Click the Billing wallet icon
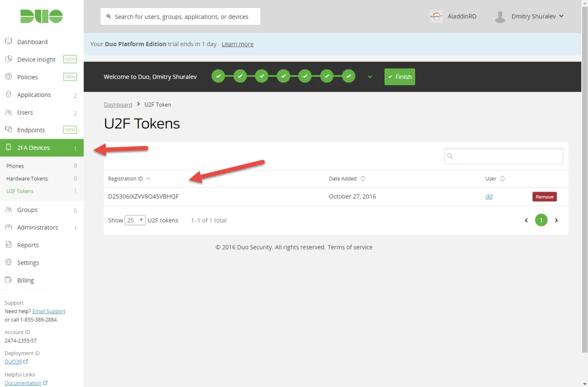Image resolution: width=588 pixels, height=387 pixels. [x=8, y=280]
